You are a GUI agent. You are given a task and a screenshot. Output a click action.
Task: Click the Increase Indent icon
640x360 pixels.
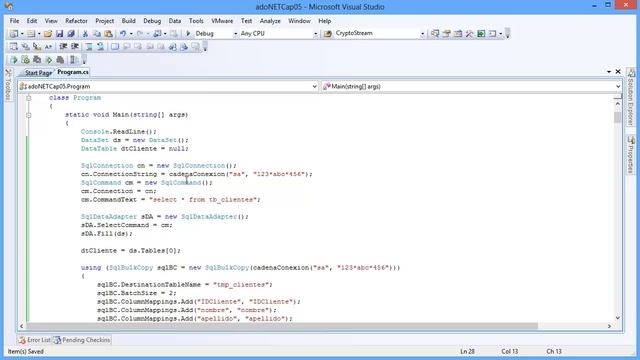[75, 47]
